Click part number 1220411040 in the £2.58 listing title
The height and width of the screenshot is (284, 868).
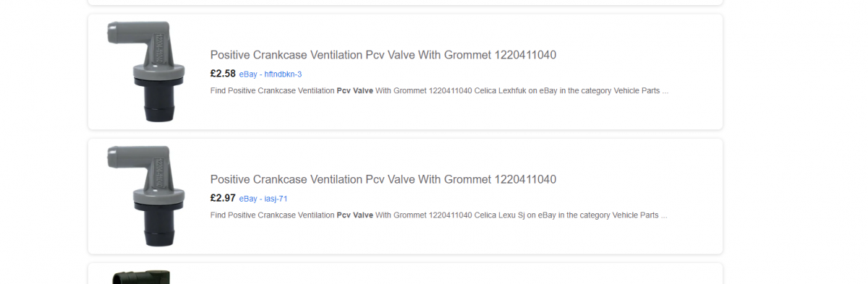525,55
